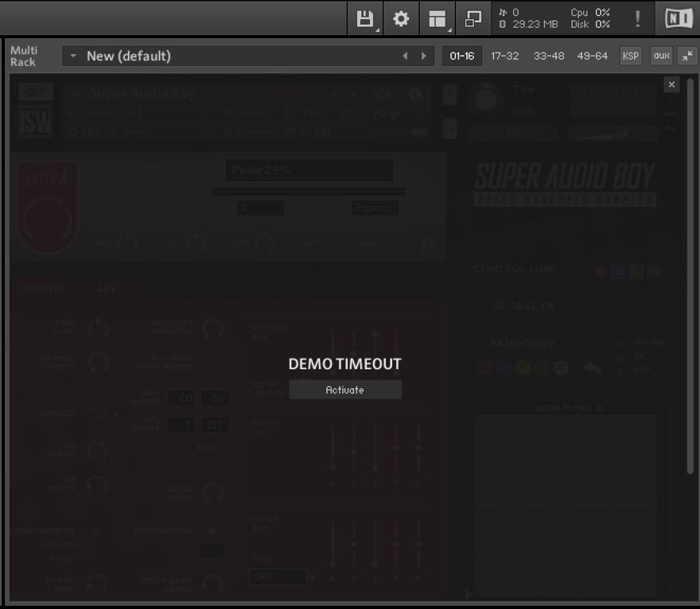Close the demo timeout overlay with X
Viewport: 700px width, 609px height.
[x=671, y=84]
